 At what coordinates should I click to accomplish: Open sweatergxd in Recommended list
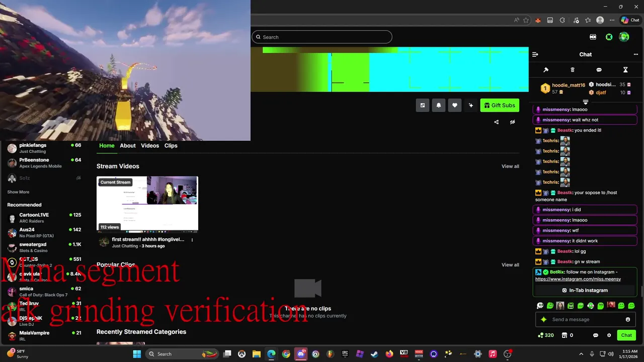[x=44, y=247]
